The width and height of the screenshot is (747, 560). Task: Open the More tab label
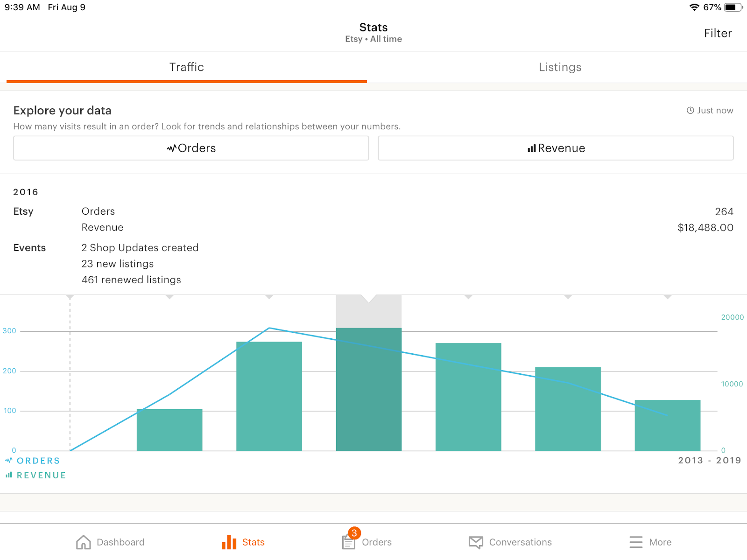[660, 542]
